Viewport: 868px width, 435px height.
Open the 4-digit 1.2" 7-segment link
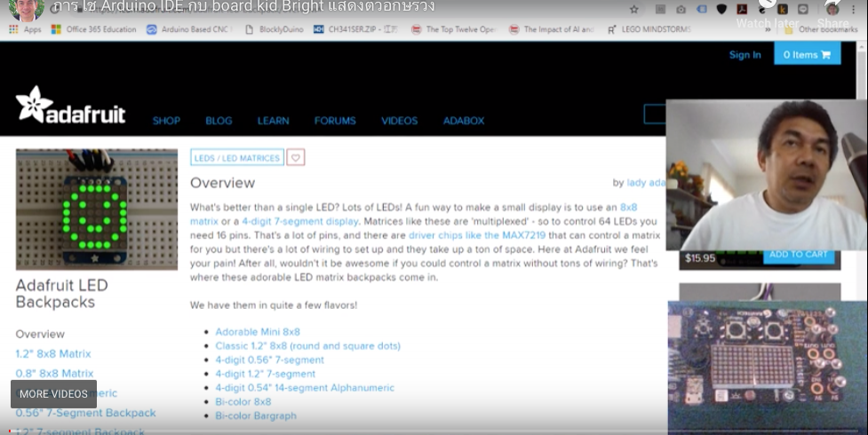(265, 374)
